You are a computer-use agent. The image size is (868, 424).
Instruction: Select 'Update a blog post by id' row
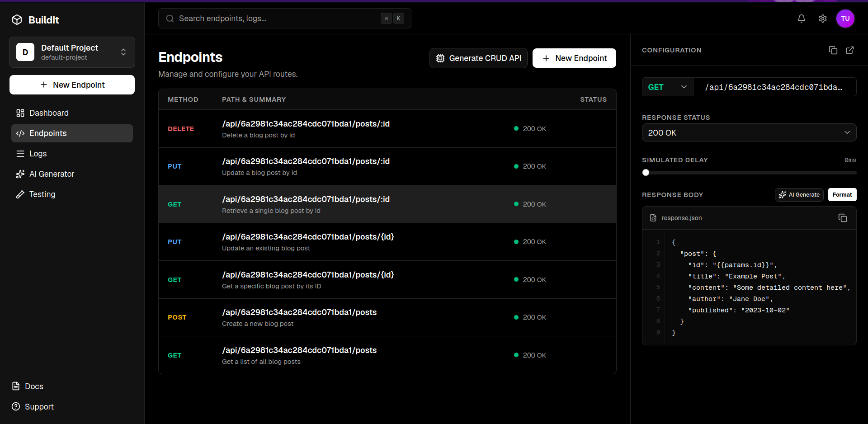click(x=387, y=166)
